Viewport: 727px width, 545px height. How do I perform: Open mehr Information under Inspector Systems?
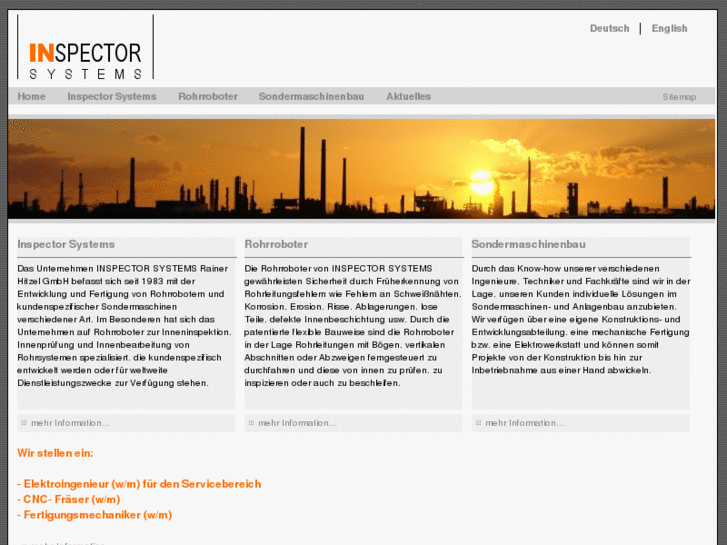click(x=70, y=423)
